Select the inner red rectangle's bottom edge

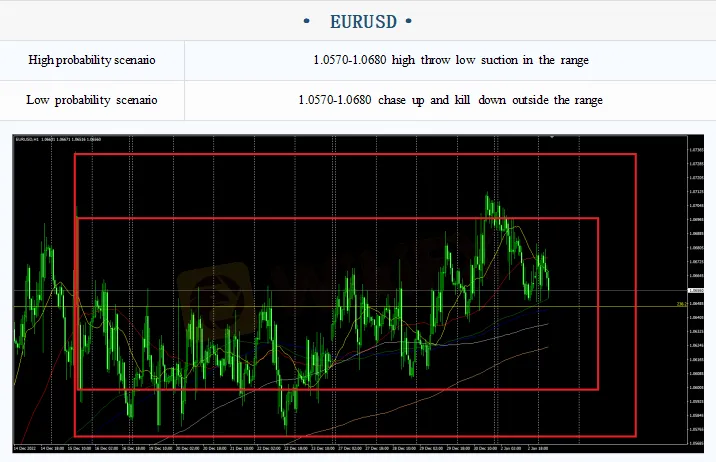[x=337, y=389]
